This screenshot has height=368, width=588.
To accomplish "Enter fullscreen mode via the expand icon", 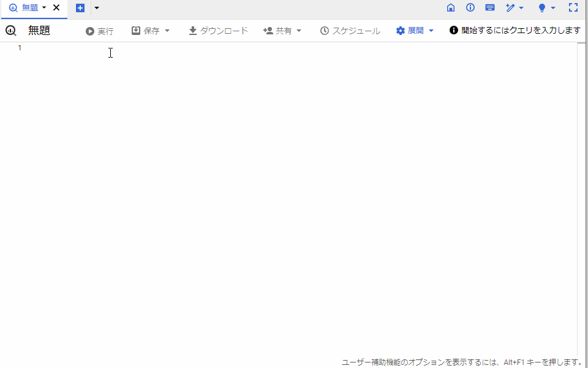I will pyautogui.click(x=573, y=8).
